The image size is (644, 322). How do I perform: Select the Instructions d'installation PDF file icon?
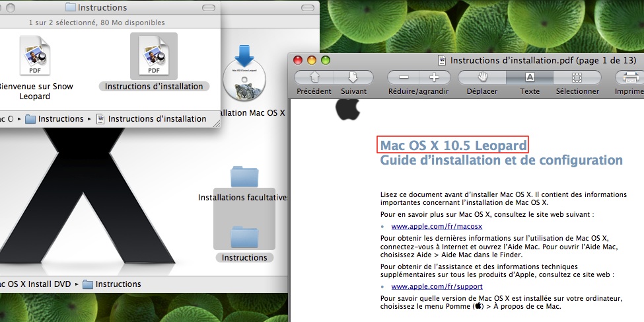point(154,56)
